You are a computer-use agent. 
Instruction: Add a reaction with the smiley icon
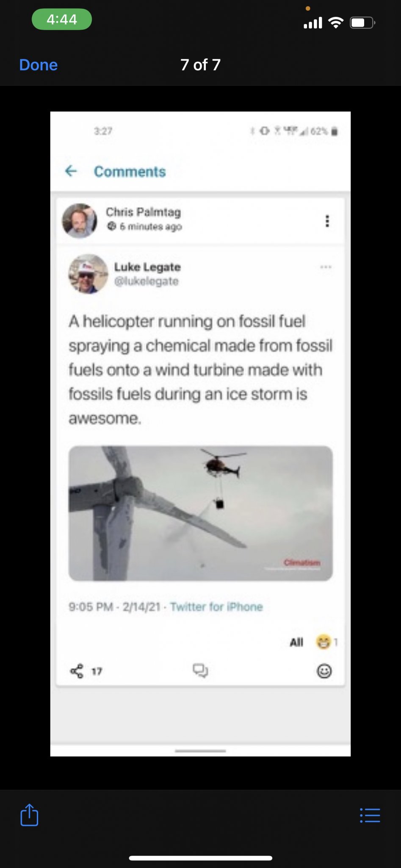point(324,671)
